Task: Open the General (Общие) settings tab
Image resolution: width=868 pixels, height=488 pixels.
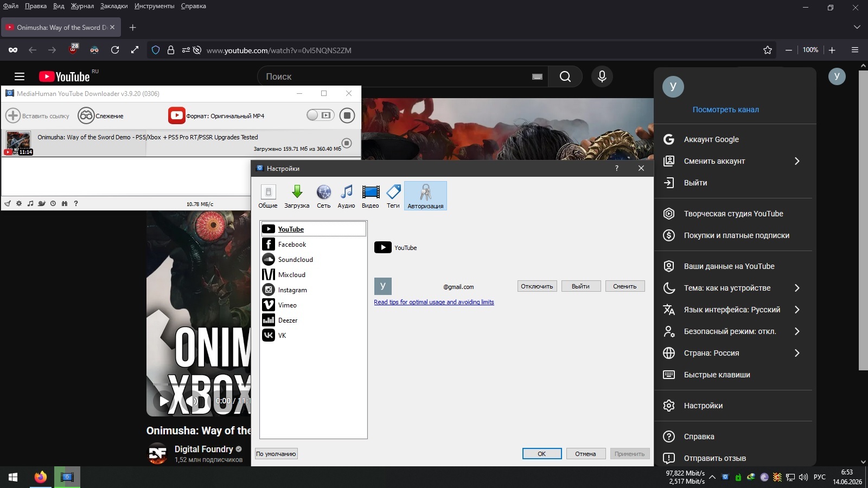Action: (x=268, y=196)
